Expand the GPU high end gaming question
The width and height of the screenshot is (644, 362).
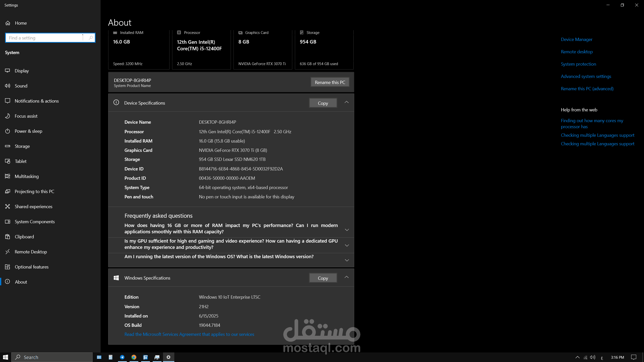tap(347, 245)
